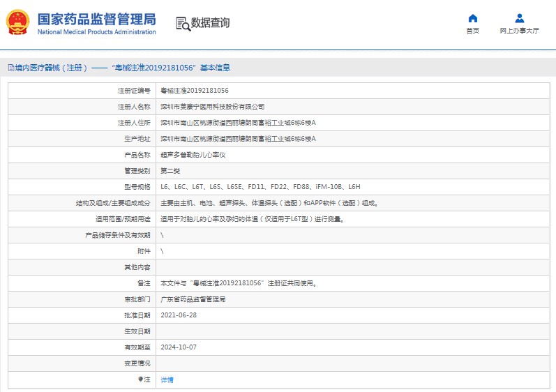Screen dimensions: 556x392
Task: Click the 审批部门 row label
Action: pyautogui.click(x=137, y=299)
